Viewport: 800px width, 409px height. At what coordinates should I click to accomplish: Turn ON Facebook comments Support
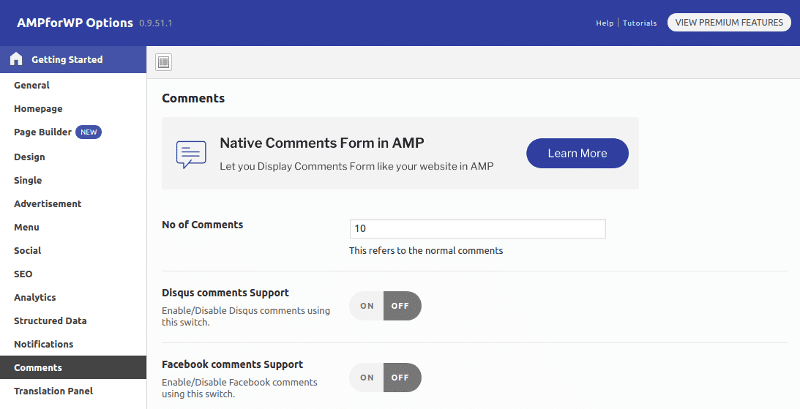pyautogui.click(x=367, y=377)
